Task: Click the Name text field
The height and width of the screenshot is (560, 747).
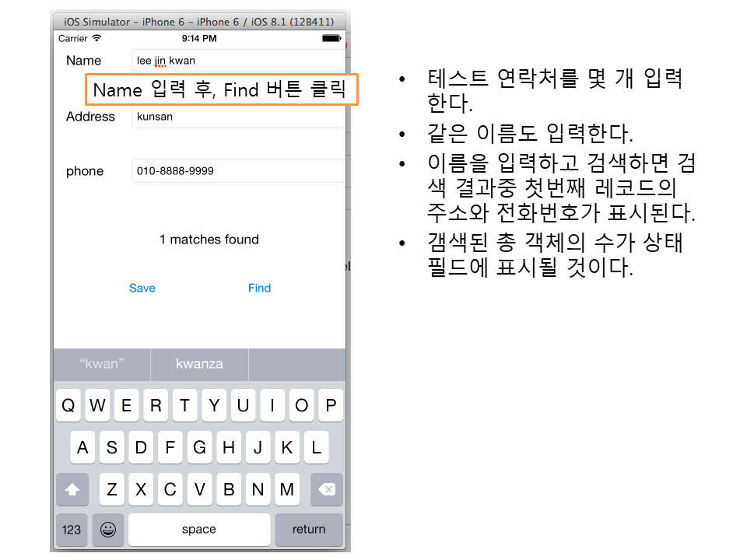Action: (237, 61)
